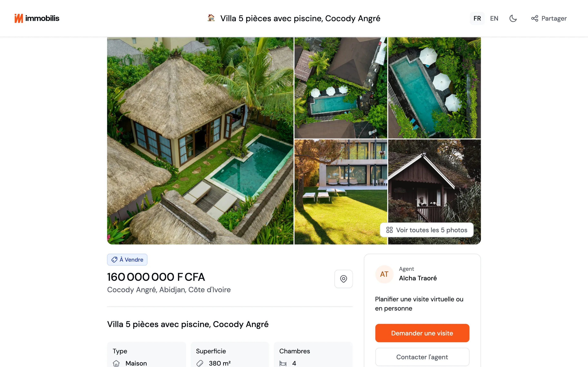Switch language to FR
Viewport: 588px width, 367px height.
pos(477,18)
